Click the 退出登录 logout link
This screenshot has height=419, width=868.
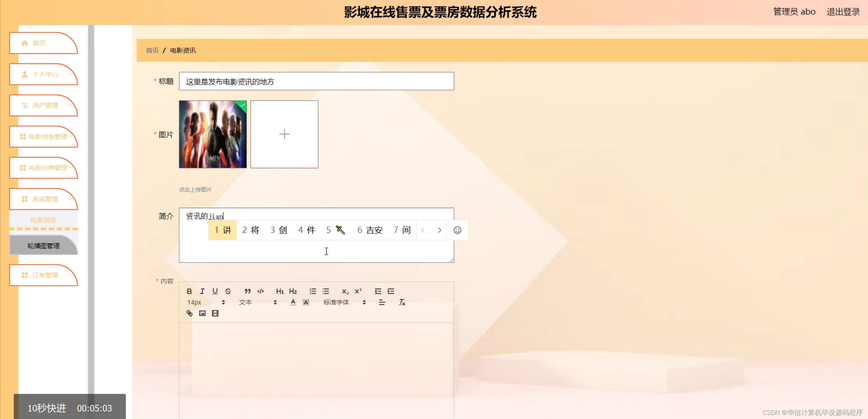point(843,12)
